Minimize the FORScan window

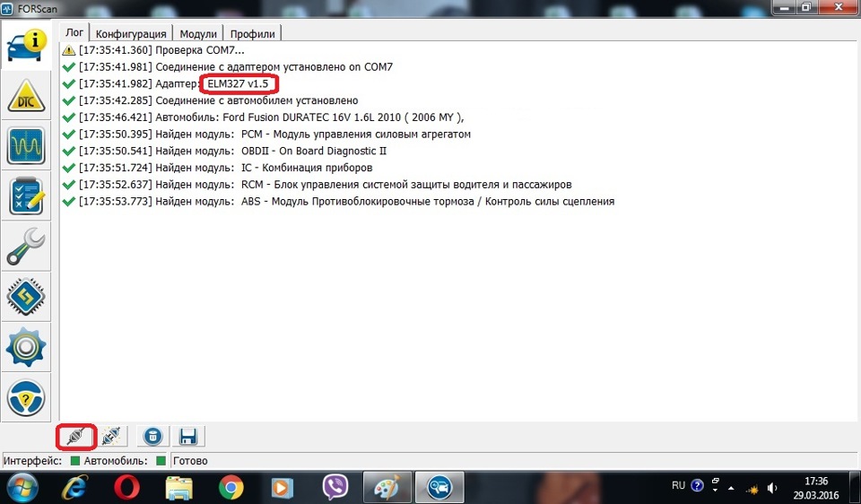coord(784,7)
